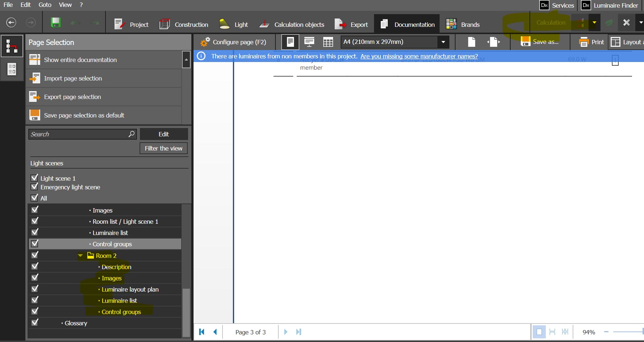Image resolution: width=644 pixels, height=342 pixels.
Task: Toggle the Light scene 1 checkbox
Action: coord(34,178)
